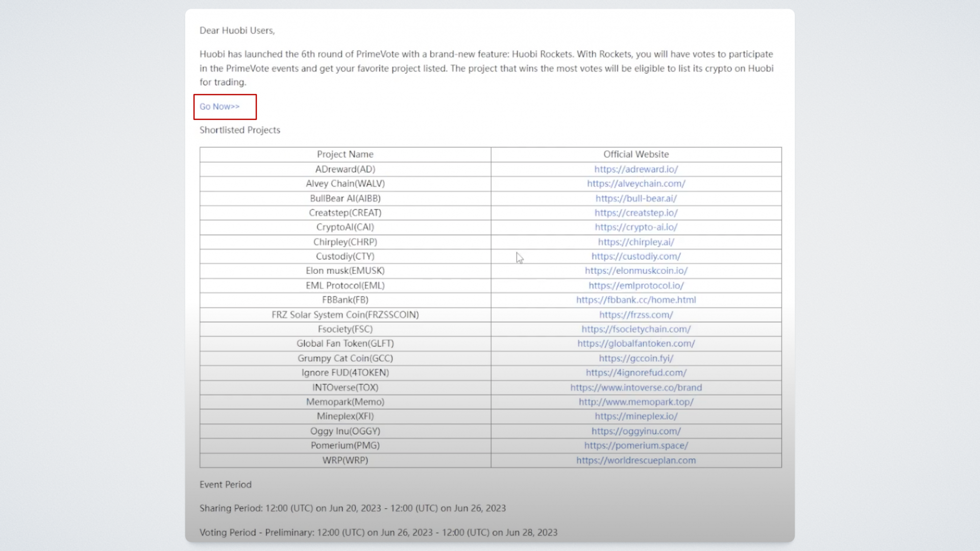Open the creatstep.io website link
980x551 pixels.
point(636,213)
